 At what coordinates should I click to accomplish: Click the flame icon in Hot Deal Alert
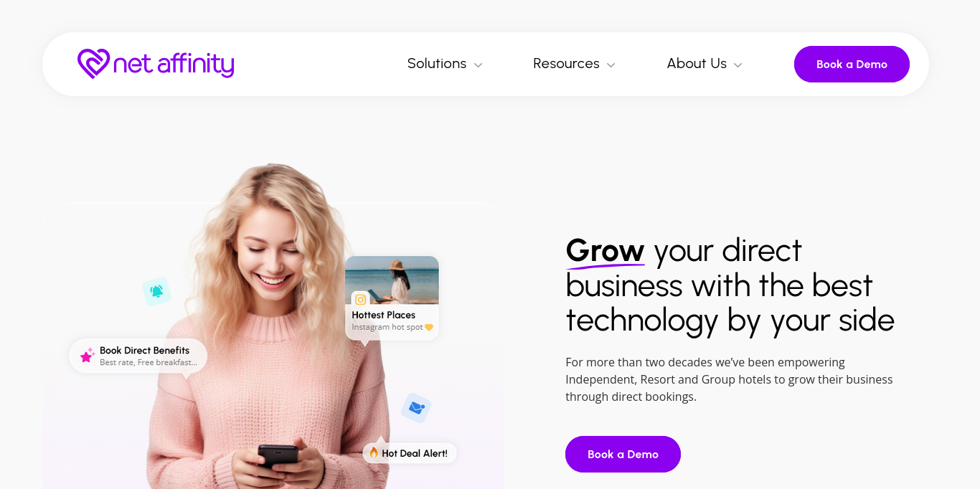coord(374,452)
